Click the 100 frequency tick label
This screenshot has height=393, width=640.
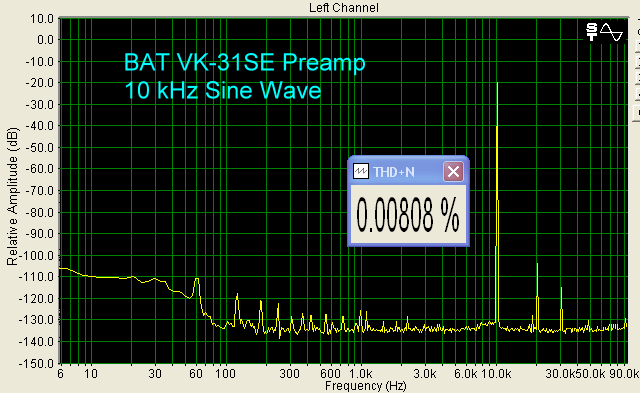pyautogui.click(x=225, y=373)
